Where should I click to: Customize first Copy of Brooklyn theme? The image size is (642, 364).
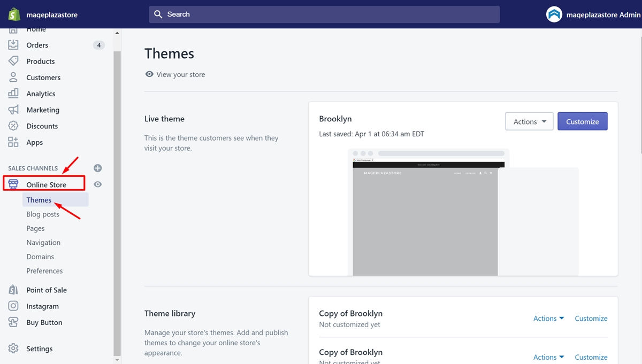pos(591,318)
